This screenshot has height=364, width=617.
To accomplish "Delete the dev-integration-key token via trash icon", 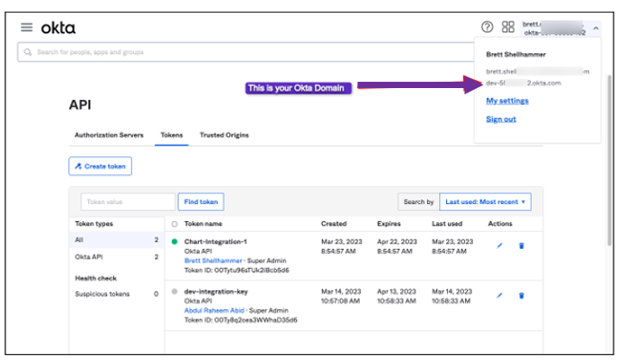I will click(522, 295).
